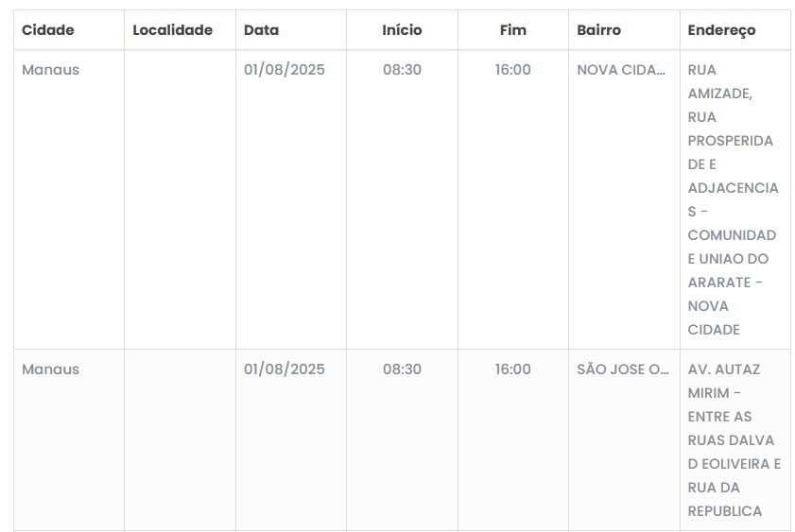Screen dimensions: 795x532
Task: Click the second row's 01/08/2025 date cell
Action: tap(285, 369)
